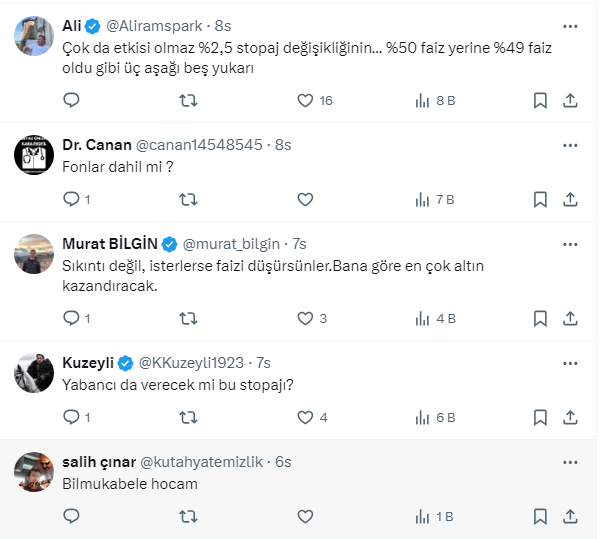
Task: Open more options on Murat BİLGİN's tweet
Action: point(570,244)
